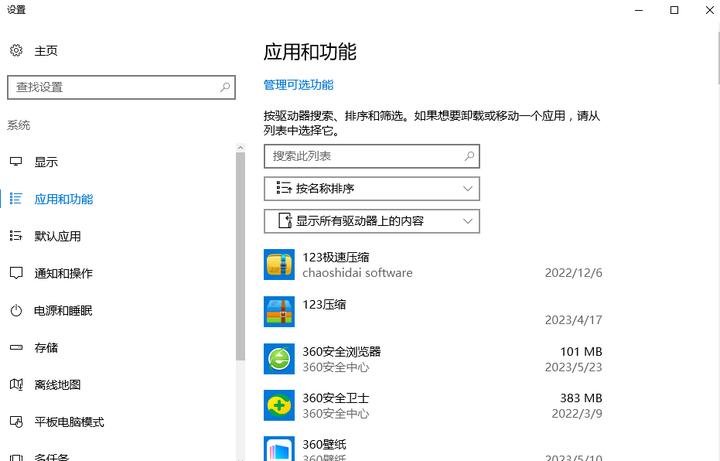Click the 离线地图 map icon
This screenshot has width=720, height=461.
point(16,384)
